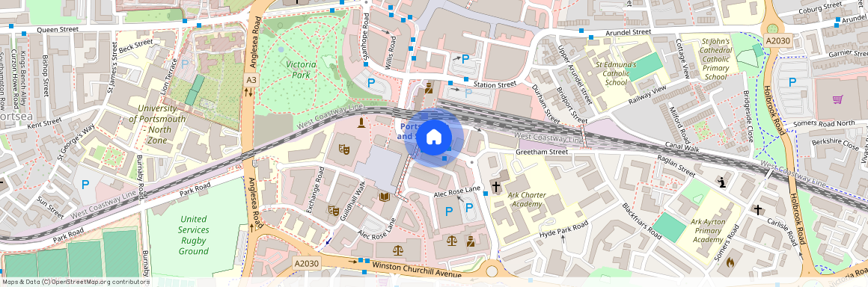The image size is (868, 287).
Task: Click the Greetham Street label
Action: pyautogui.click(x=542, y=152)
